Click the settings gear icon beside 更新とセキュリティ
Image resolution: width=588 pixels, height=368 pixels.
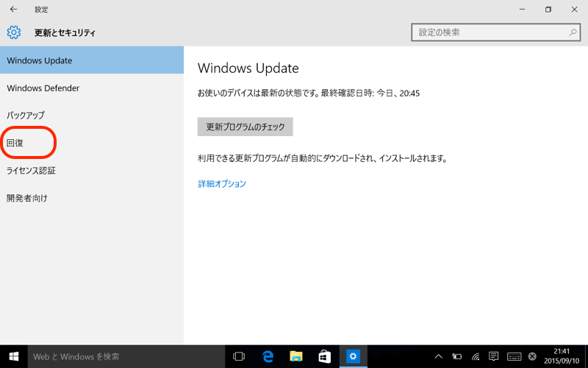click(14, 32)
